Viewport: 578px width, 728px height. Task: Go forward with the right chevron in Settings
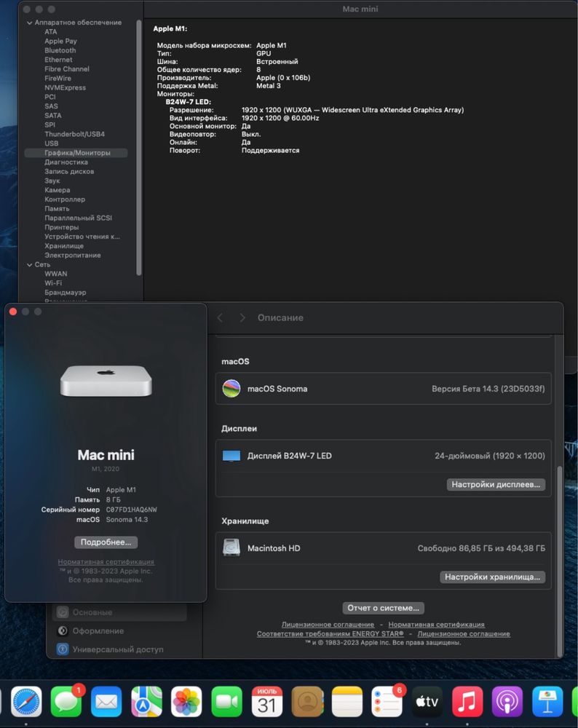coord(242,317)
